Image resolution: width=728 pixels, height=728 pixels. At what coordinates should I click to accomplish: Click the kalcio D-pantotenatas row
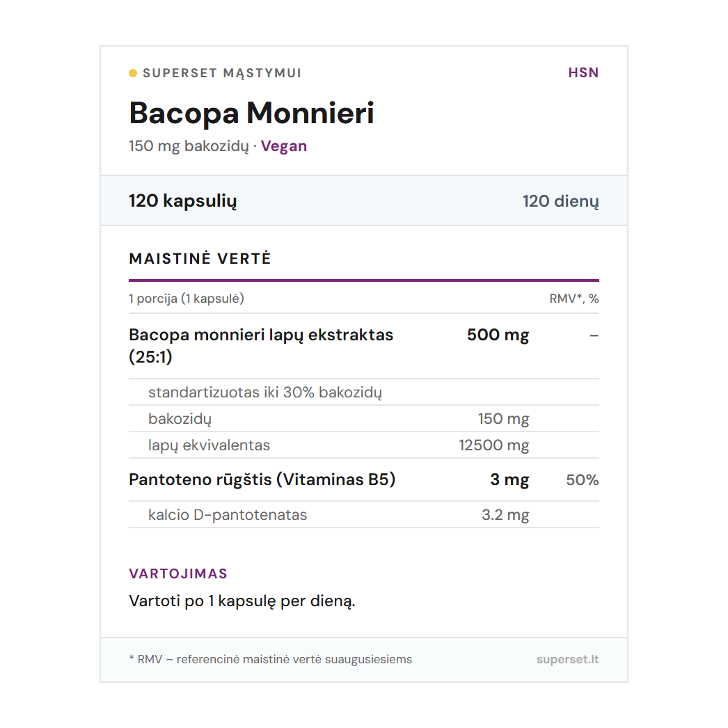pos(228,515)
